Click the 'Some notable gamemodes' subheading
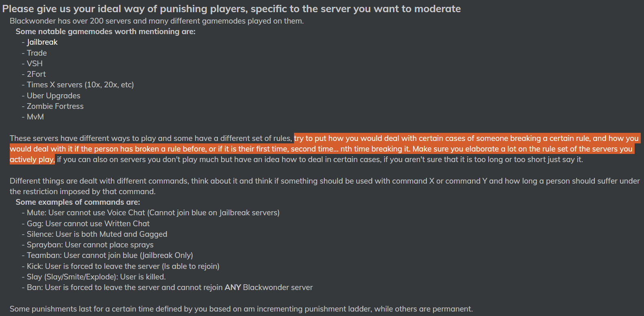644x316 pixels. (x=106, y=31)
